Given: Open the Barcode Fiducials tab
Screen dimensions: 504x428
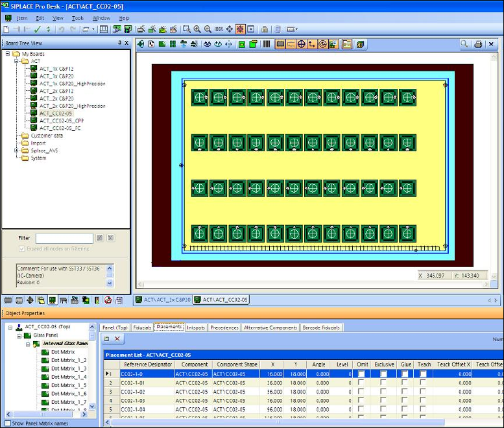Looking at the screenshot, I should click(x=321, y=327).
